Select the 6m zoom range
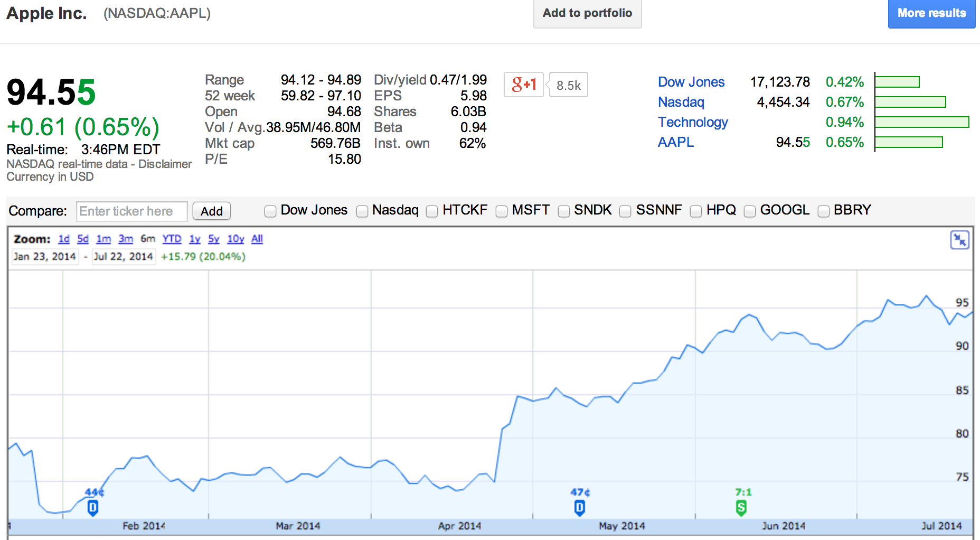The width and height of the screenshot is (980, 540). click(x=148, y=239)
